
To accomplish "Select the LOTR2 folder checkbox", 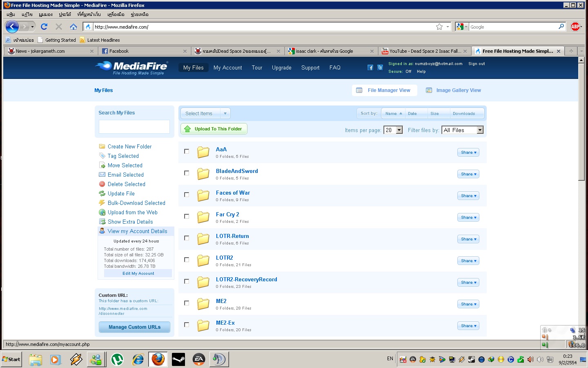I will tap(187, 260).
